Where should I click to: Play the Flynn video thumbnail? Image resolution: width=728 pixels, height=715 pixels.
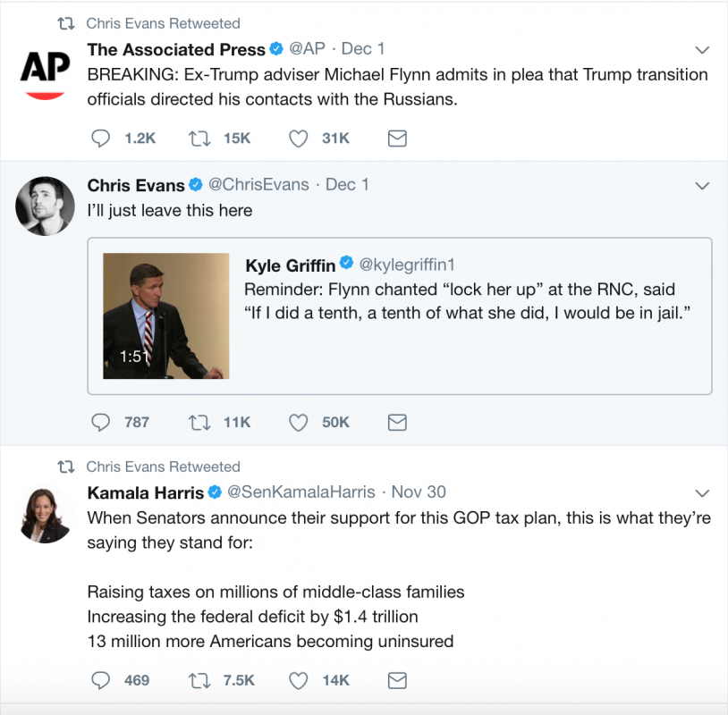coord(165,315)
